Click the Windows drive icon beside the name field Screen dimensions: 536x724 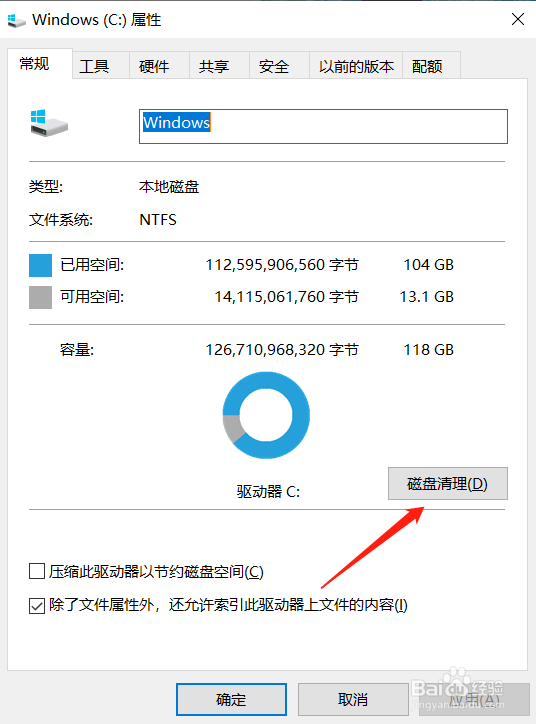(x=49, y=123)
